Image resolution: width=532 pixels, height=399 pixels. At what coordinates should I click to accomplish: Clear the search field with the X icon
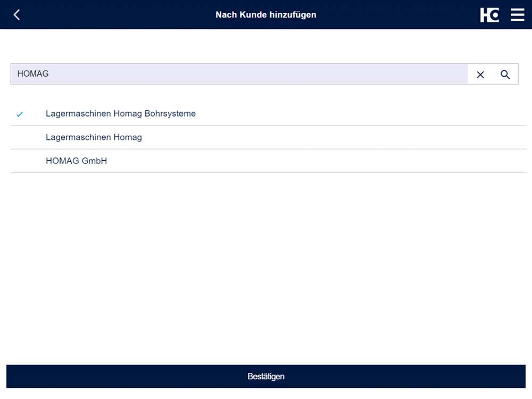(480, 74)
